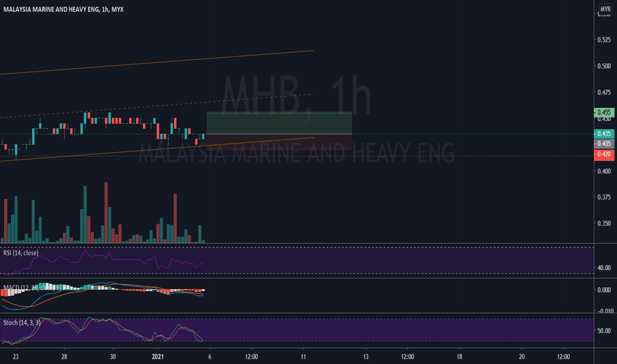617x364 pixels.
Task: Select the Stoch (14, 3, 3) indicator label
Action: [22, 323]
